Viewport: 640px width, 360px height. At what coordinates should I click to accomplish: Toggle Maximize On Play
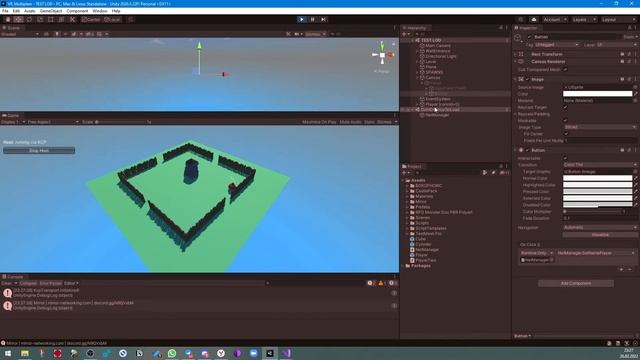(319, 122)
